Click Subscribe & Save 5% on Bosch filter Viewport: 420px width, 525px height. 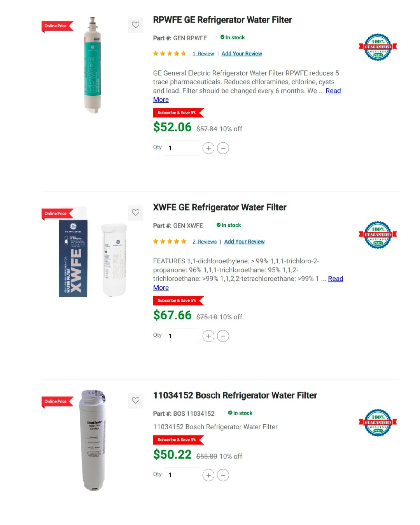[177, 440]
